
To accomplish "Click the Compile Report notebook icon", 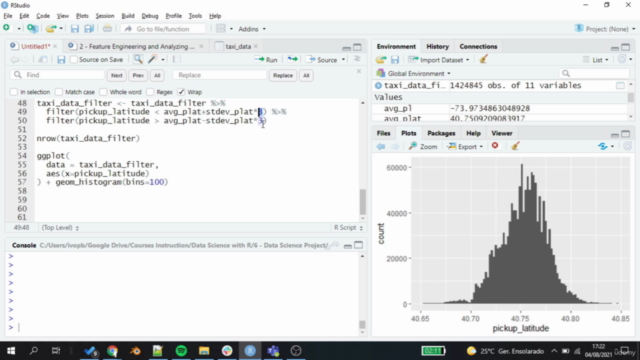I will point(176,60).
